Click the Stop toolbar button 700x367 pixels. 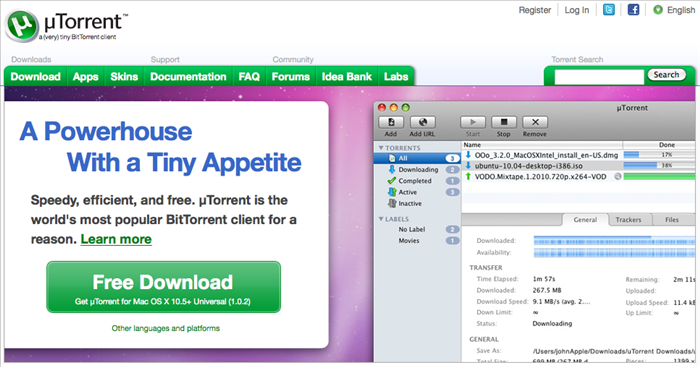coord(504,122)
